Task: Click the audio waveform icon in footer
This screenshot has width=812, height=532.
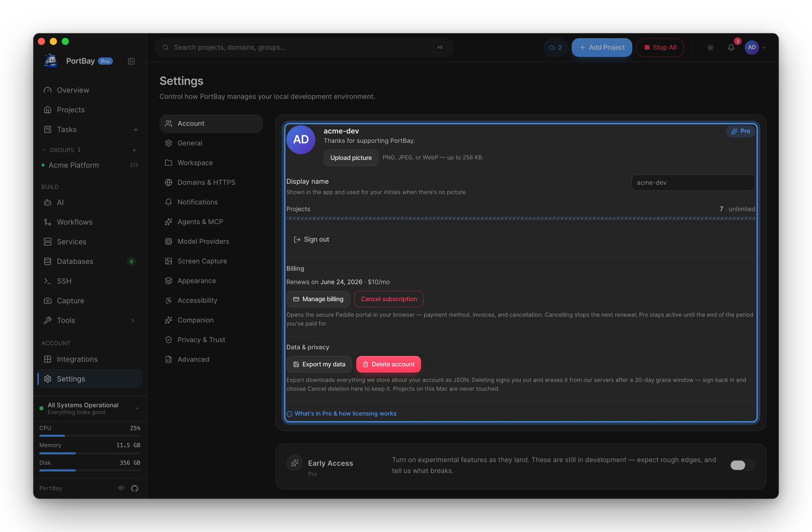Action: pos(121,488)
